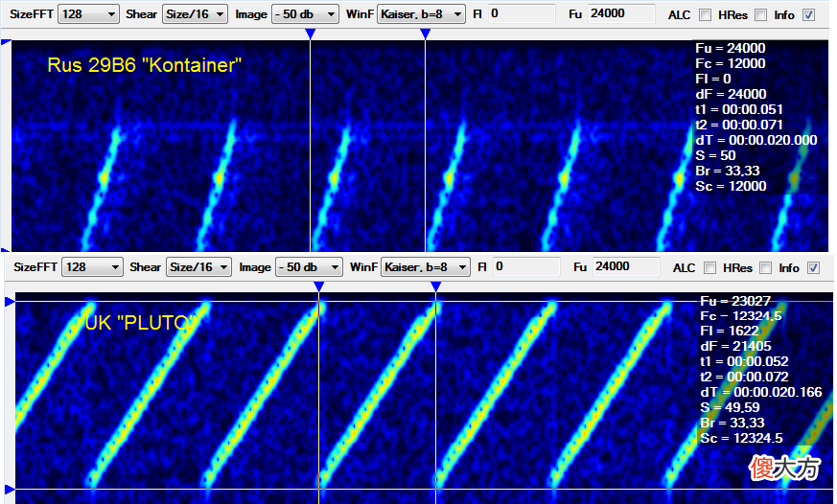Image resolution: width=837 pixels, height=504 pixels.
Task: Open Shear Size/16 dropdown in upper panel
Action: coord(195,14)
